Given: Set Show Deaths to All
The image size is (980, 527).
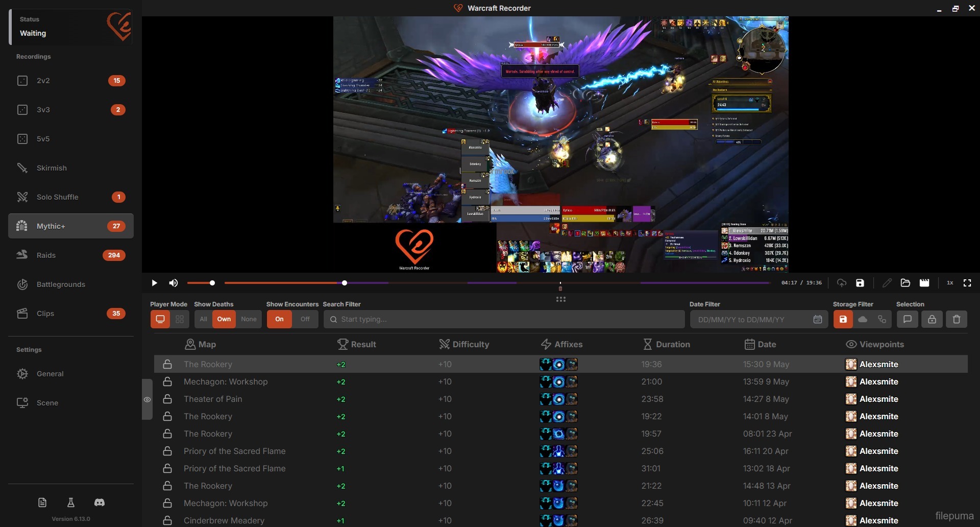Looking at the screenshot, I should tap(203, 319).
